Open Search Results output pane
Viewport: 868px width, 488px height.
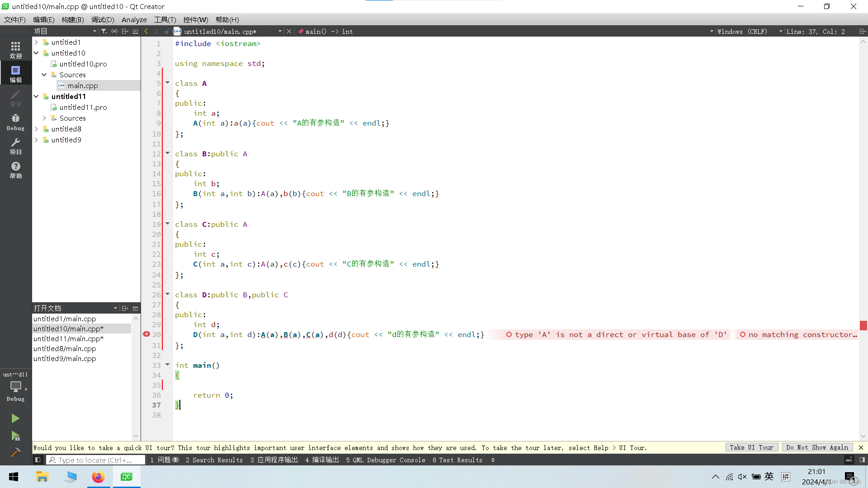pyautogui.click(x=214, y=460)
